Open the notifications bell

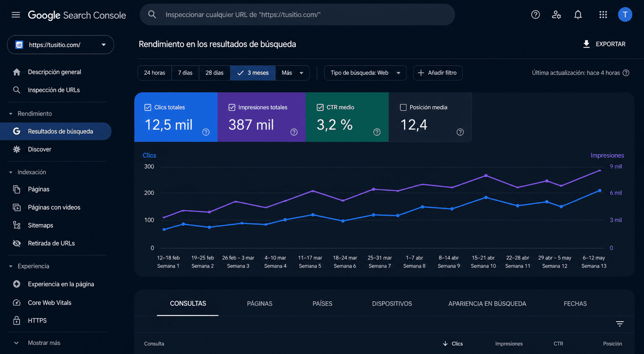point(578,14)
